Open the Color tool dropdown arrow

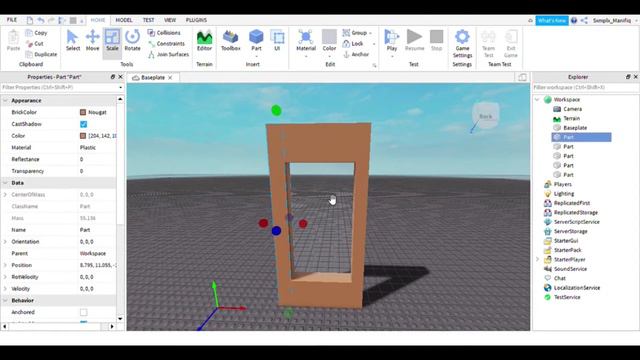(329, 56)
